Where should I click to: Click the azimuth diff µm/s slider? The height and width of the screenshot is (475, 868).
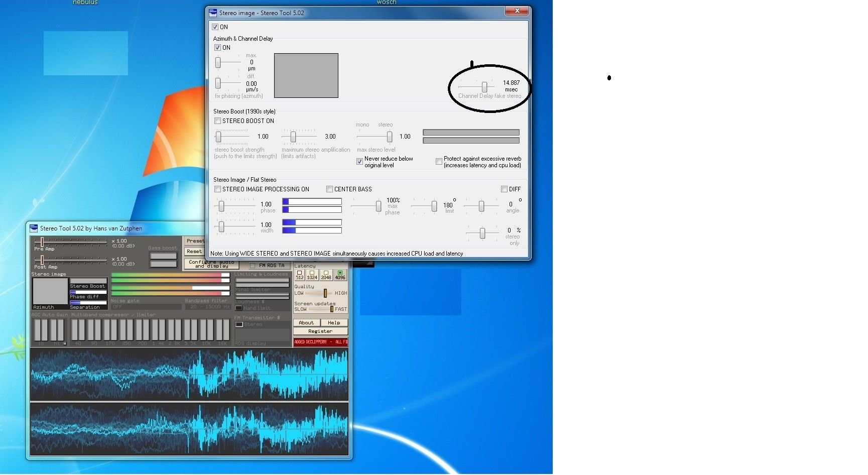pyautogui.click(x=228, y=83)
